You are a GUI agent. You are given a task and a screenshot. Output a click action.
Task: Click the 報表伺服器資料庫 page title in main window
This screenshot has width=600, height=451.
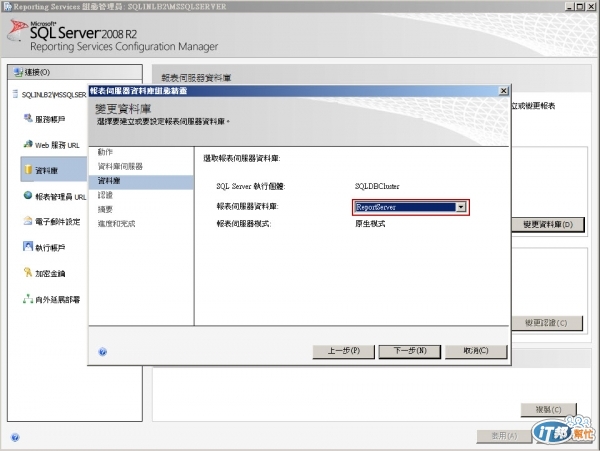(x=196, y=78)
